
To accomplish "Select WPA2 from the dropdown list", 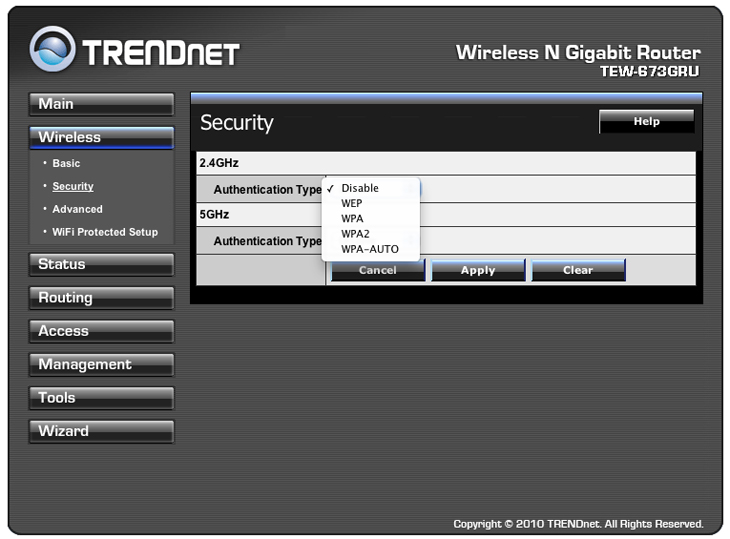I will [x=355, y=233].
